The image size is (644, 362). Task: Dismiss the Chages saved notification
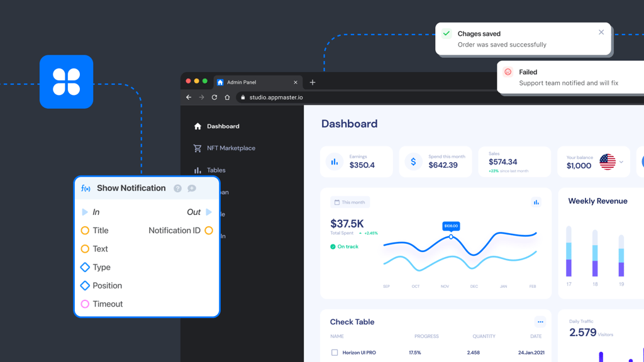coord(601,33)
